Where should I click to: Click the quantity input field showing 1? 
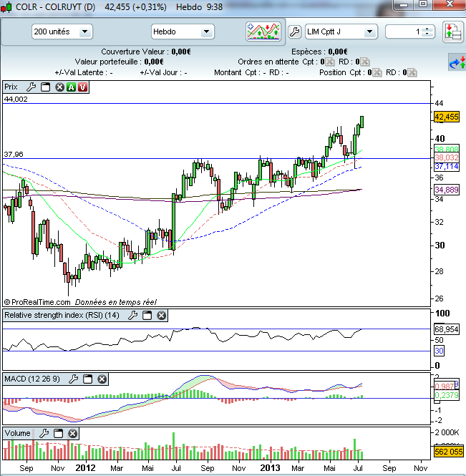404,31
